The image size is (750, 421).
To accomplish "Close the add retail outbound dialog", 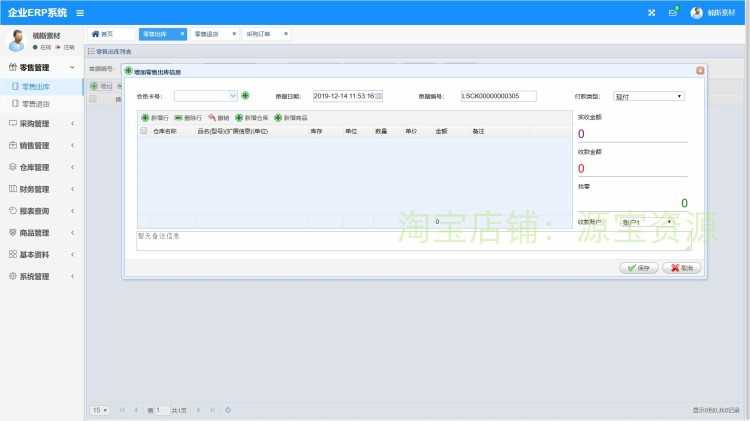I will click(x=700, y=71).
